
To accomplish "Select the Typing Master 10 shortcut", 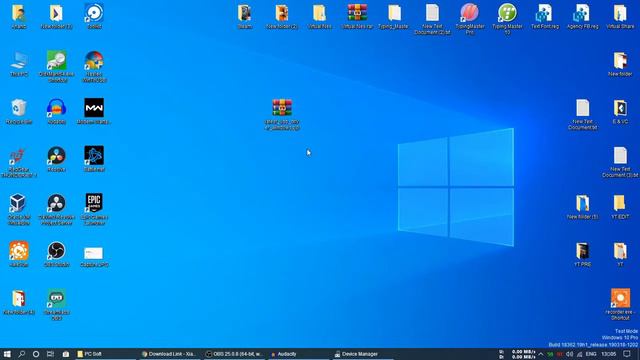I will 507,19.
